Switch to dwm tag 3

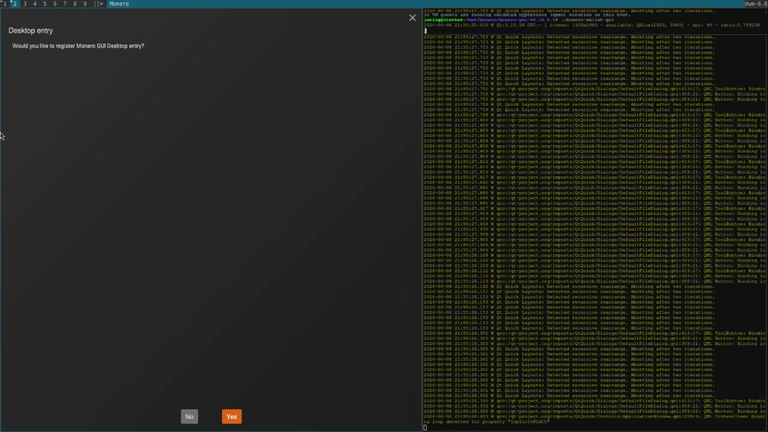click(24, 3)
